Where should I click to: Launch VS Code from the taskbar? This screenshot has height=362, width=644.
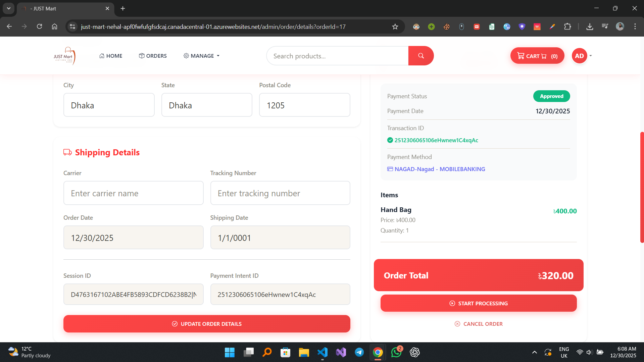point(322,352)
